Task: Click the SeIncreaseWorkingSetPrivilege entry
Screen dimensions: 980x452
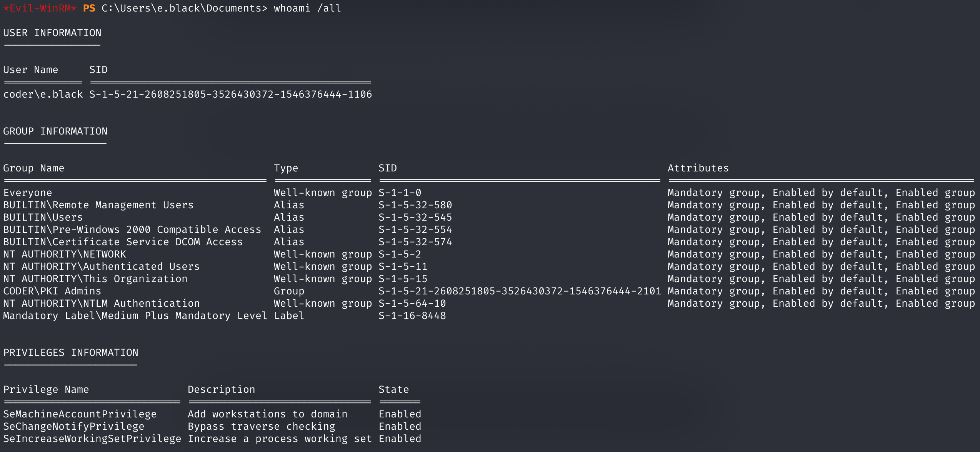Action: (x=92, y=439)
